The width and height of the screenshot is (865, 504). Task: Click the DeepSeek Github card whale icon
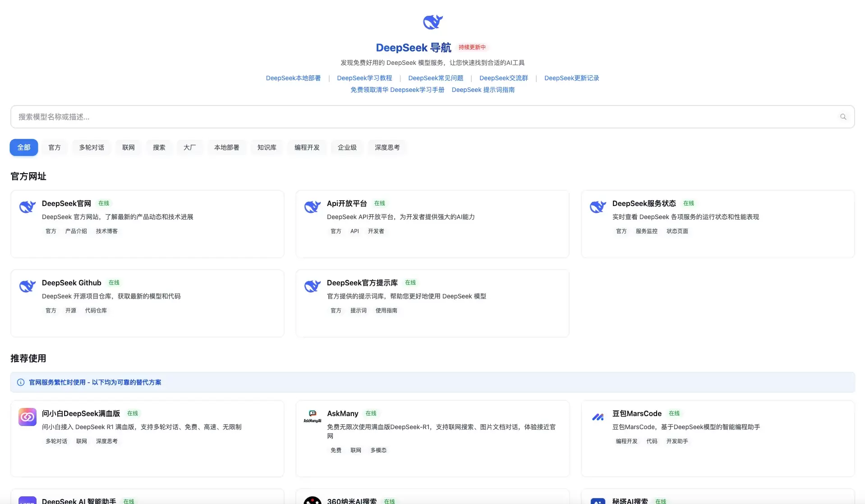click(27, 286)
